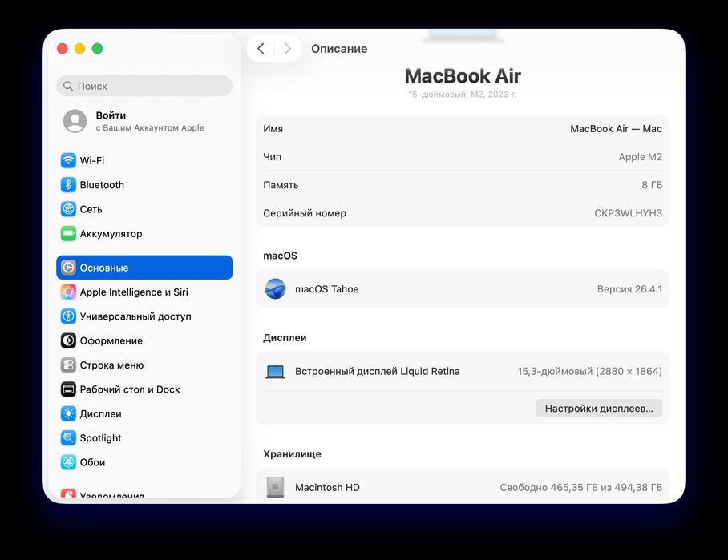Open Wi-Fi settings in sidebar
The width and height of the screenshot is (728, 560).
pos(144,160)
